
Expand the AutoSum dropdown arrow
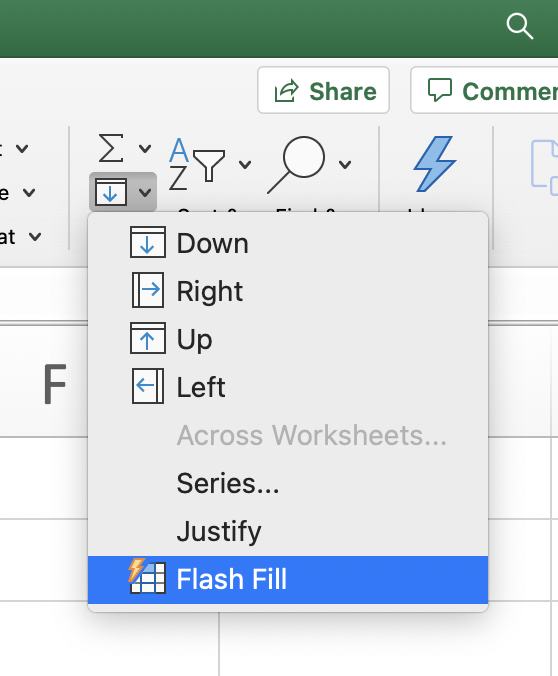click(145, 149)
